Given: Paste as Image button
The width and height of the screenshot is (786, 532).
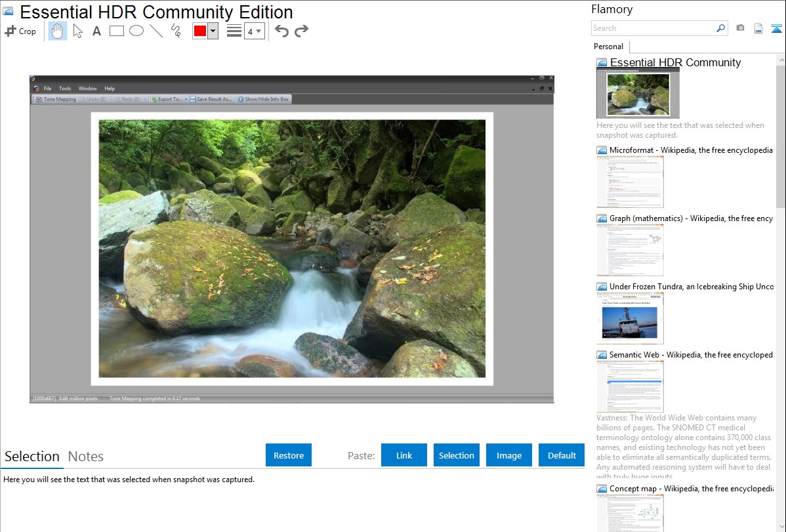Looking at the screenshot, I should 508,455.
